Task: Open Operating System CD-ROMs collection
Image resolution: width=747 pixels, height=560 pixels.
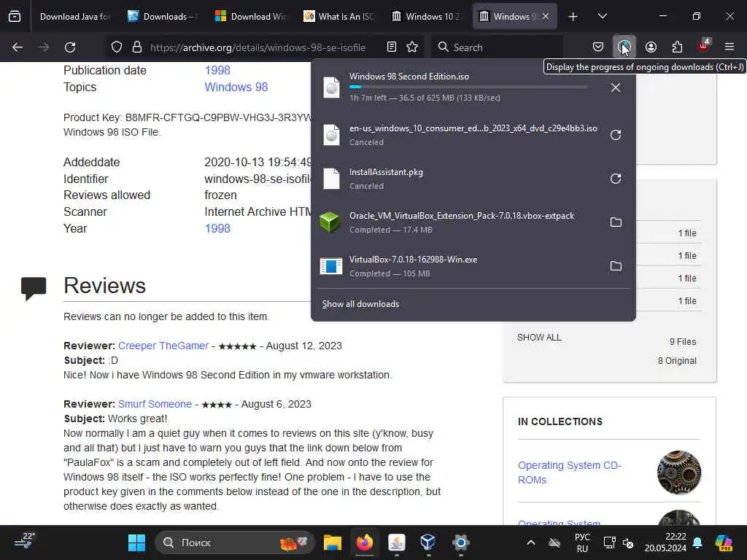Action: (x=570, y=472)
